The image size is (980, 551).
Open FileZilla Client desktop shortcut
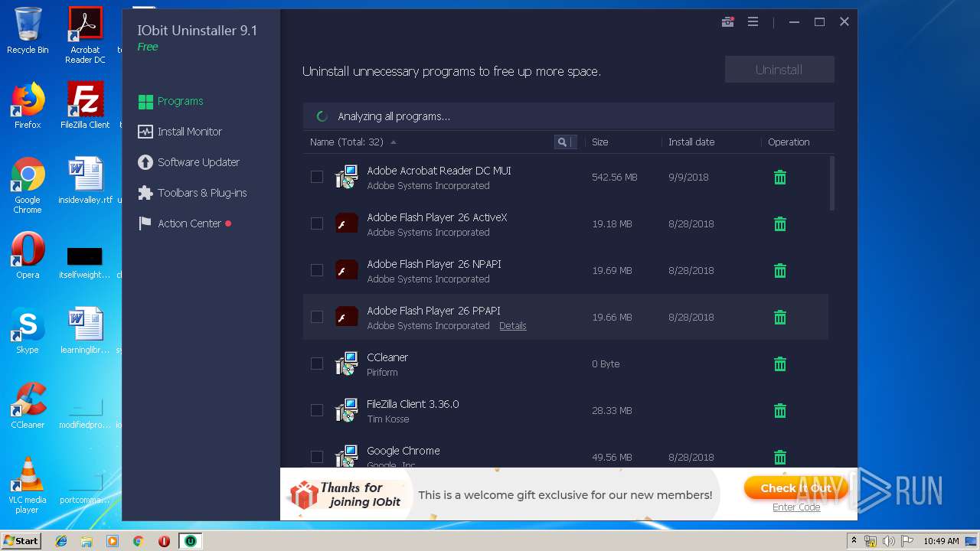pyautogui.click(x=85, y=106)
